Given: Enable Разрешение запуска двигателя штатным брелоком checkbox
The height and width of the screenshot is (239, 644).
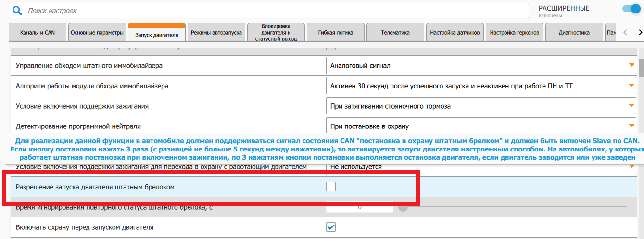Looking at the screenshot, I should pyautogui.click(x=331, y=187).
